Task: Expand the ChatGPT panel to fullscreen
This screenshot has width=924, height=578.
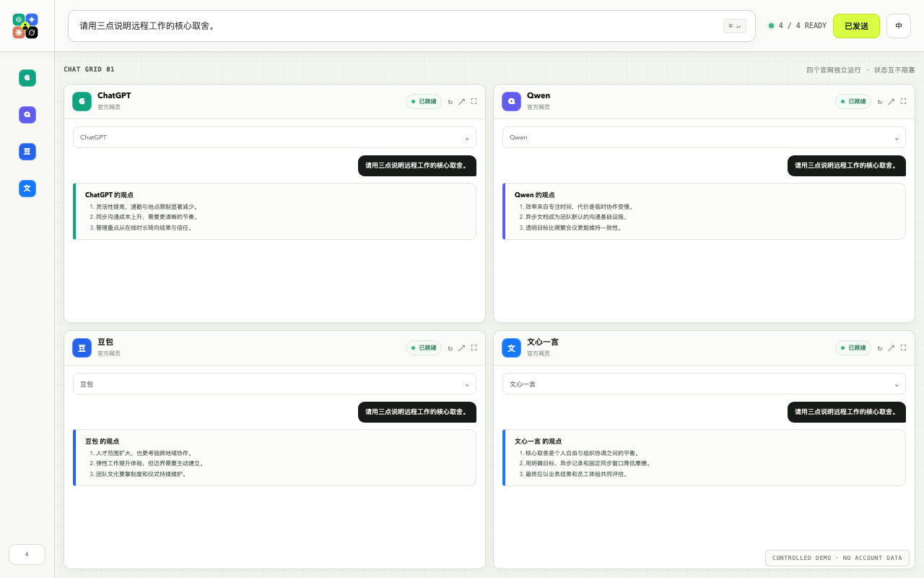Action: pos(474,101)
